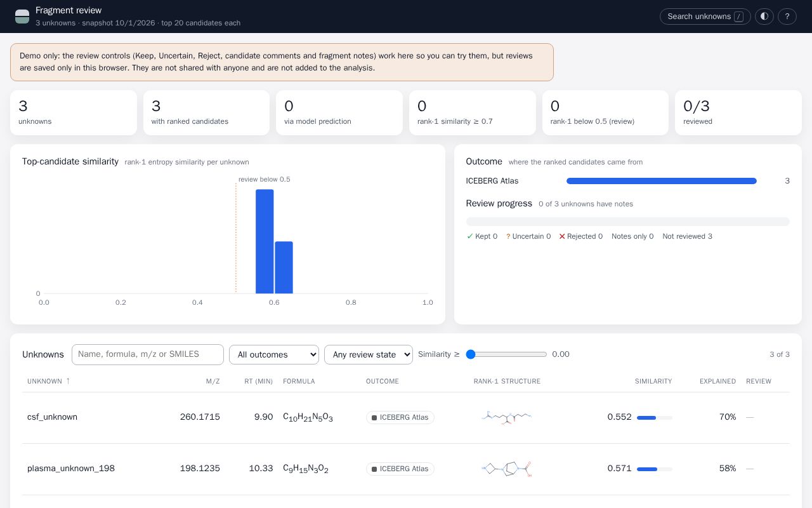This screenshot has width=812, height=508.
Task: Select the Notes only 0 legend item
Action: (x=632, y=236)
